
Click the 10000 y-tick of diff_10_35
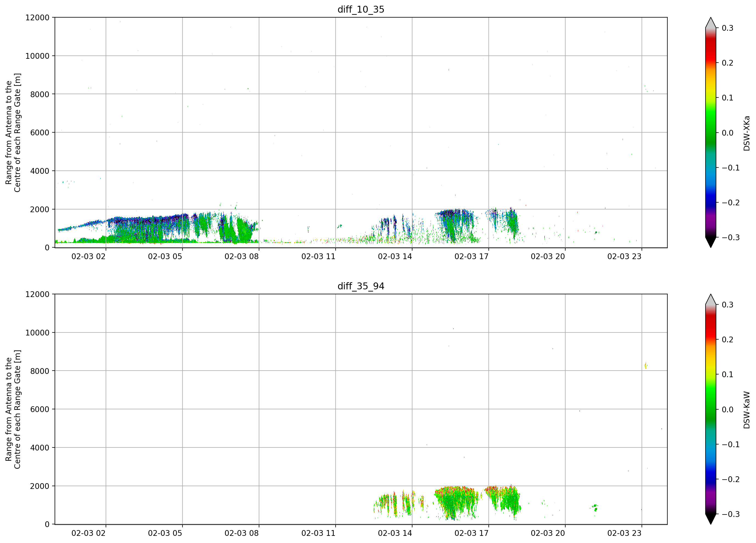[37, 56]
